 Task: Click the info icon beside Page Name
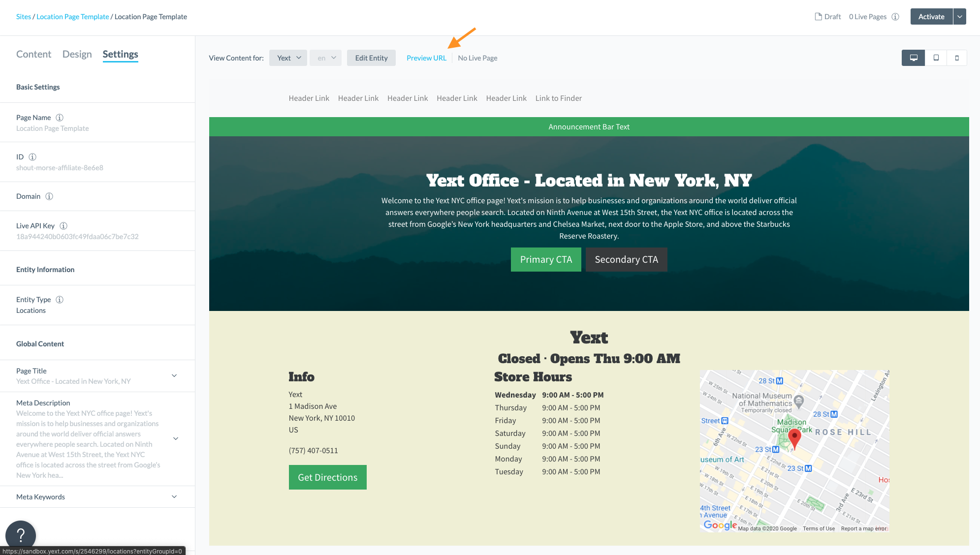pyautogui.click(x=60, y=118)
